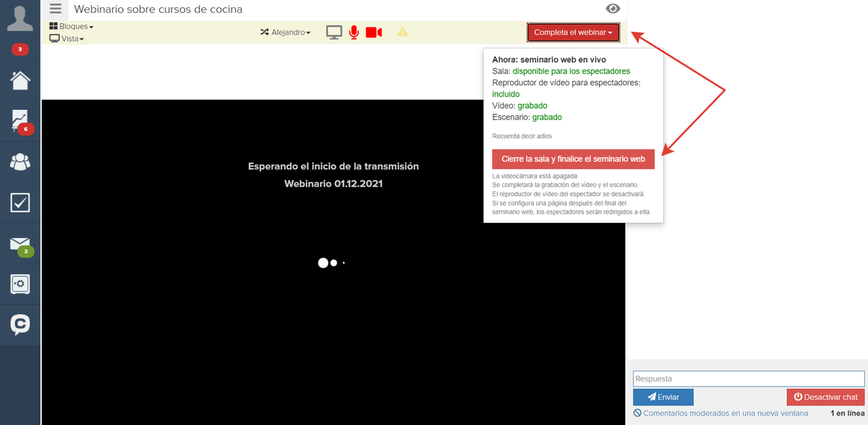868x425 pixels.
Task: Open the mail envelope icon in sidebar
Action: 20,244
